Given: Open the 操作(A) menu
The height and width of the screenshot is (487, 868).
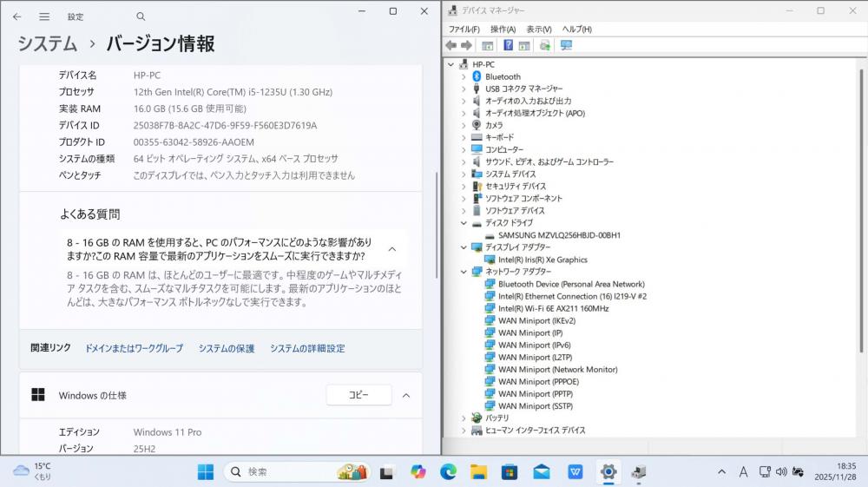Looking at the screenshot, I should pos(503,29).
